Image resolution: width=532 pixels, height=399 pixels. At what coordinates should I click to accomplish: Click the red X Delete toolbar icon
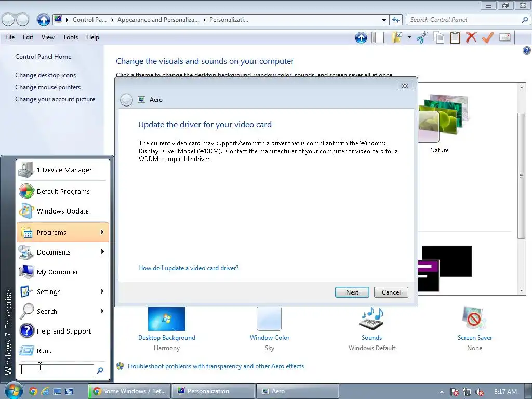click(x=471, y=37)
